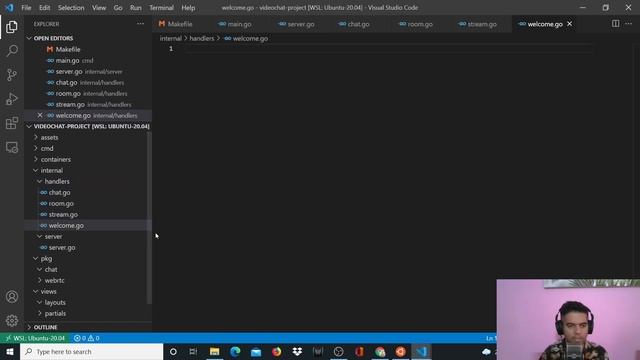
Task: Open the Extensions view
Action: click(x=12, y=123)
